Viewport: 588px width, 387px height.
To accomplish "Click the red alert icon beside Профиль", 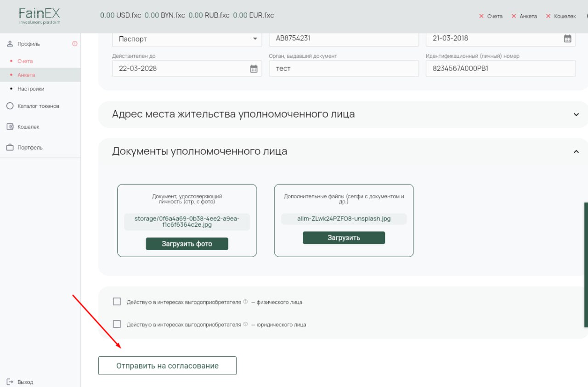I will point(75,44).
